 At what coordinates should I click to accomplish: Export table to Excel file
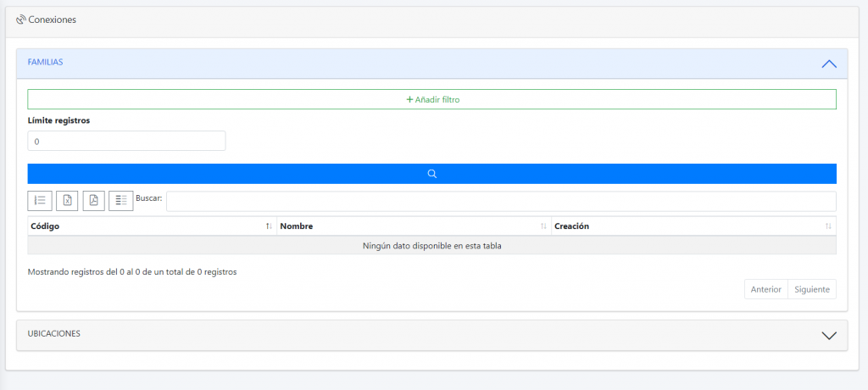[x=67, y=200]
